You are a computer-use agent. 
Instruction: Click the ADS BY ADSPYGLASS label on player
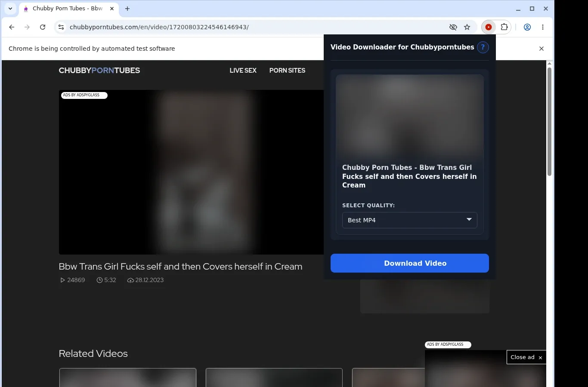click(84, 95)
